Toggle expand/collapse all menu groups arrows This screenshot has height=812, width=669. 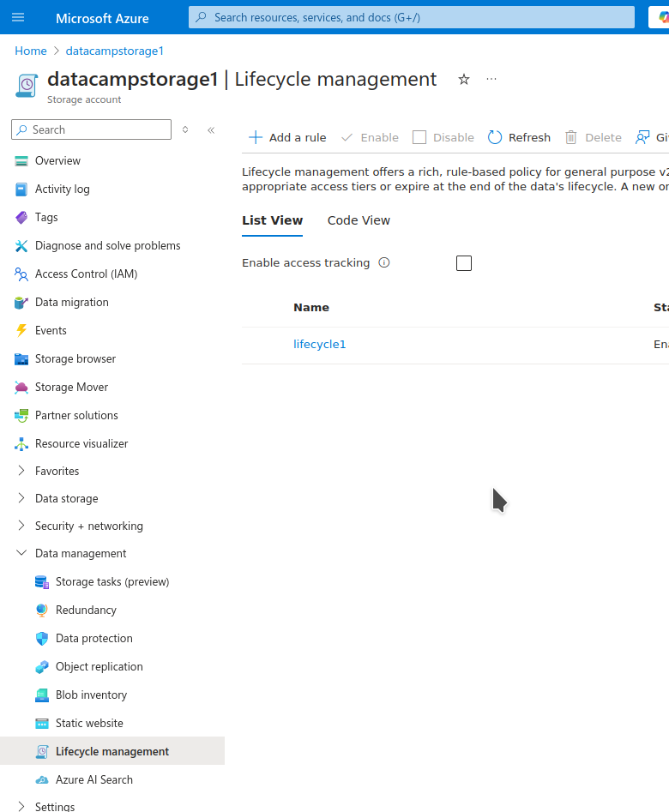(x=185, y=130)
